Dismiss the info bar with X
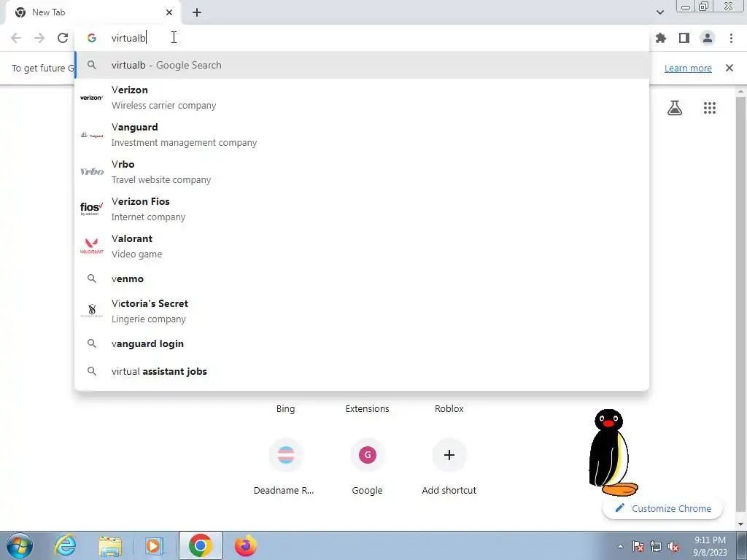Viewport: 747px width, 560px height. point(729,68)
